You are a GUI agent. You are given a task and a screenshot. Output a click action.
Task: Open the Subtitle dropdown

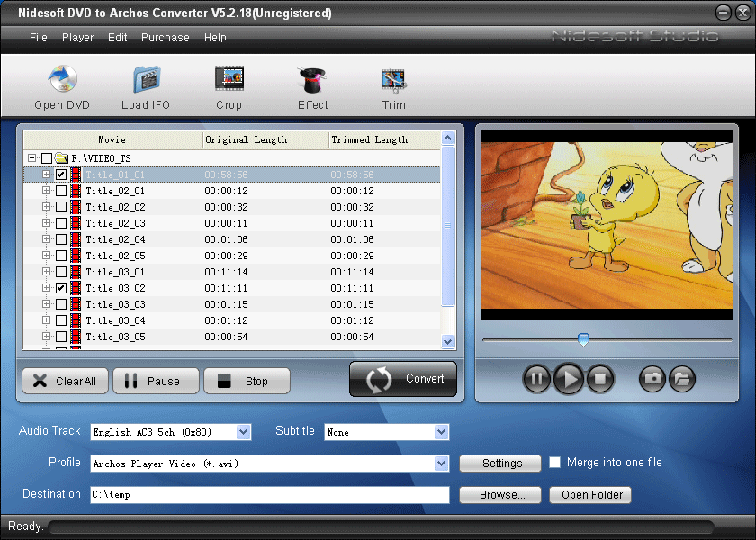(x=442, y=432)
